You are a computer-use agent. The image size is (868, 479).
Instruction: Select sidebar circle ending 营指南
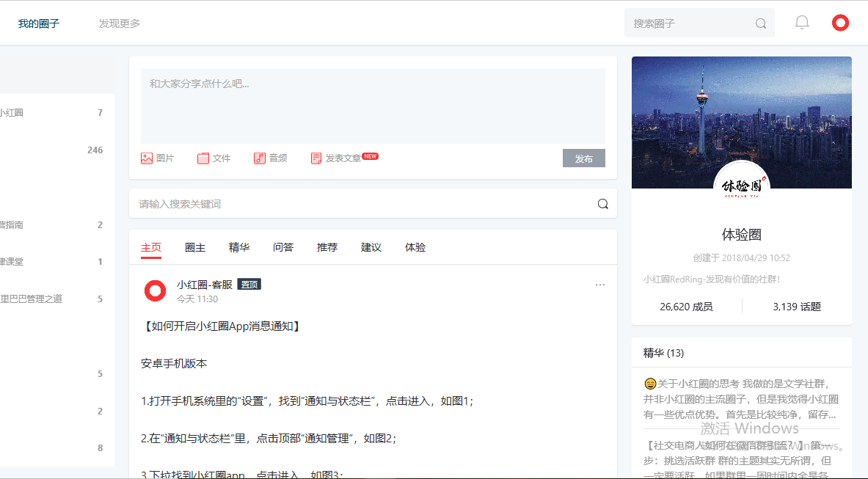[53, 224]
